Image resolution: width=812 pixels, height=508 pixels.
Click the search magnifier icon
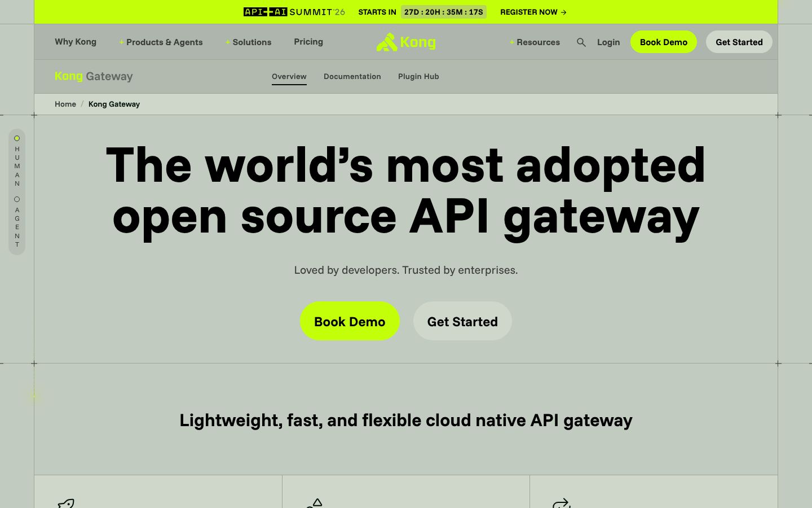click(581, 42)
